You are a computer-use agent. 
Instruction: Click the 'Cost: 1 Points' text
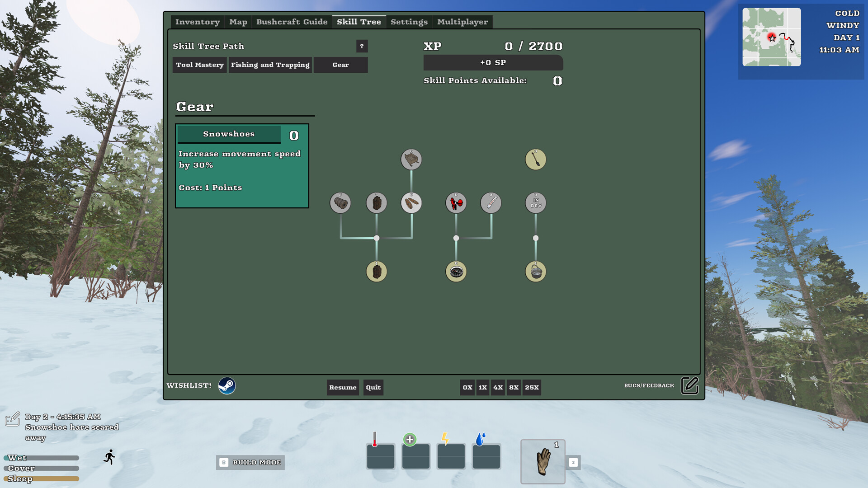(x=210, y=188)
